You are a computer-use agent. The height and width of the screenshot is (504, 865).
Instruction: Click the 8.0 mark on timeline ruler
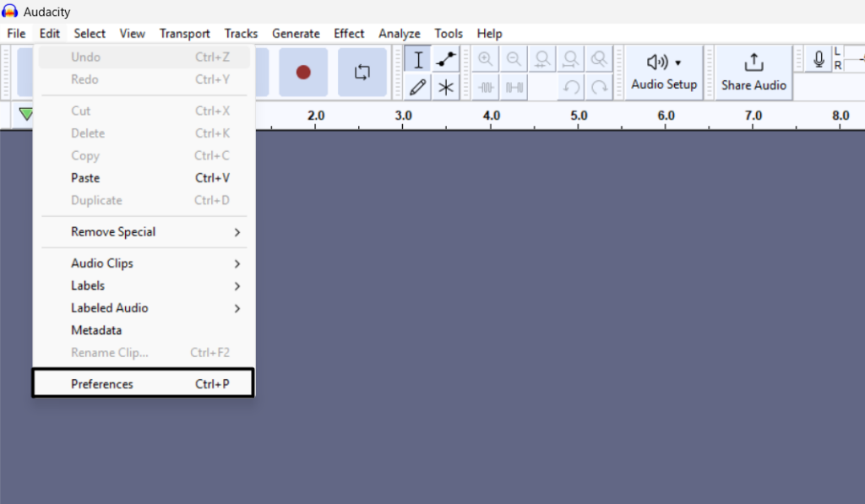[841, 116]
